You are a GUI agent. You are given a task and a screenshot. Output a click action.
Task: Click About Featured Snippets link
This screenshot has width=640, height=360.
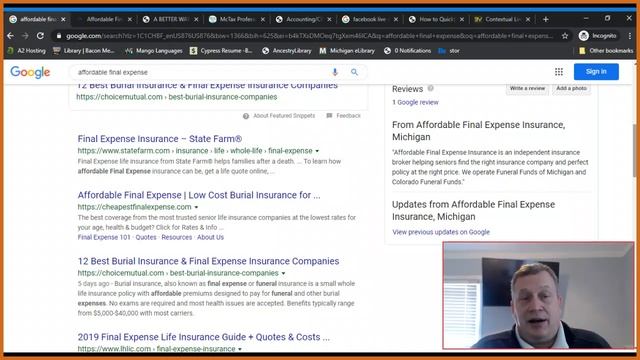click(284, 116)
